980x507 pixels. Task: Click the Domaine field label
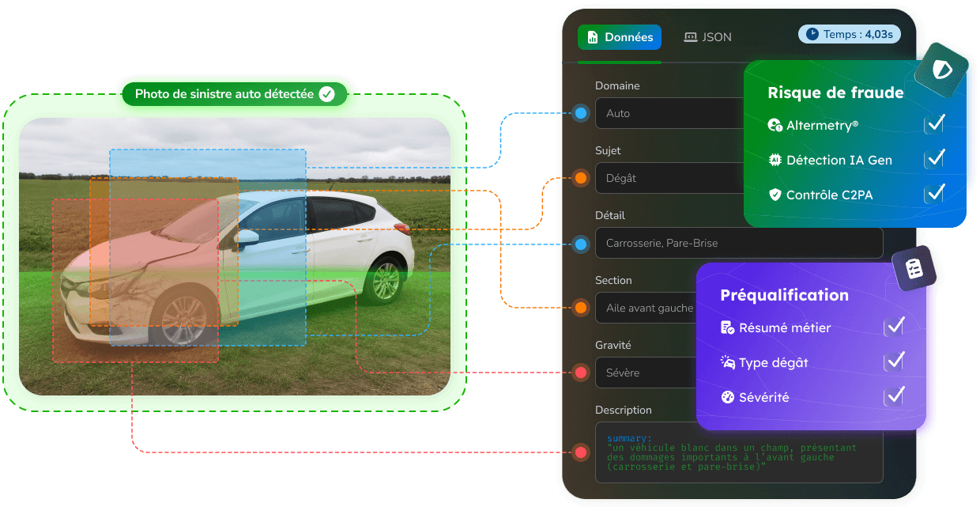(617, 85)
